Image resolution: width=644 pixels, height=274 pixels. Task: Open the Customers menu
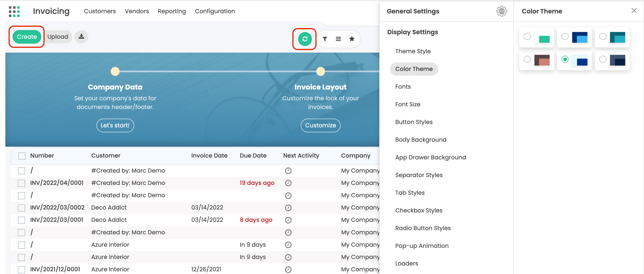100,11
